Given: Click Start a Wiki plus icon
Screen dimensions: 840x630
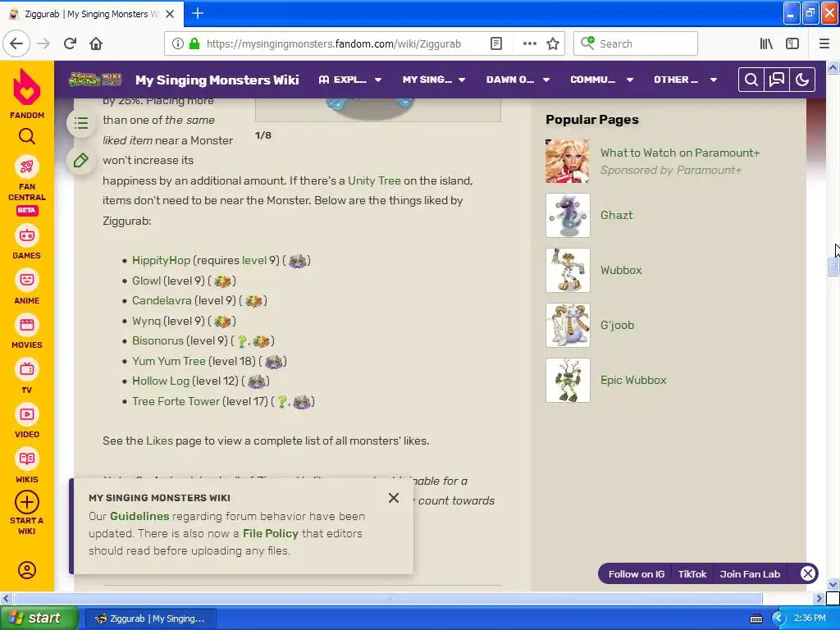Looking at the screenshot, I should tap(27, 503).
